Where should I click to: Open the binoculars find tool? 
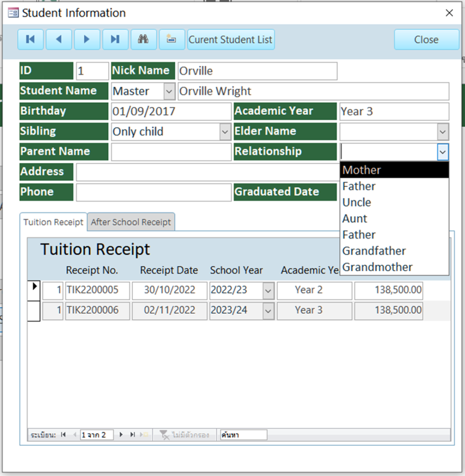click(x=144, y=40)
